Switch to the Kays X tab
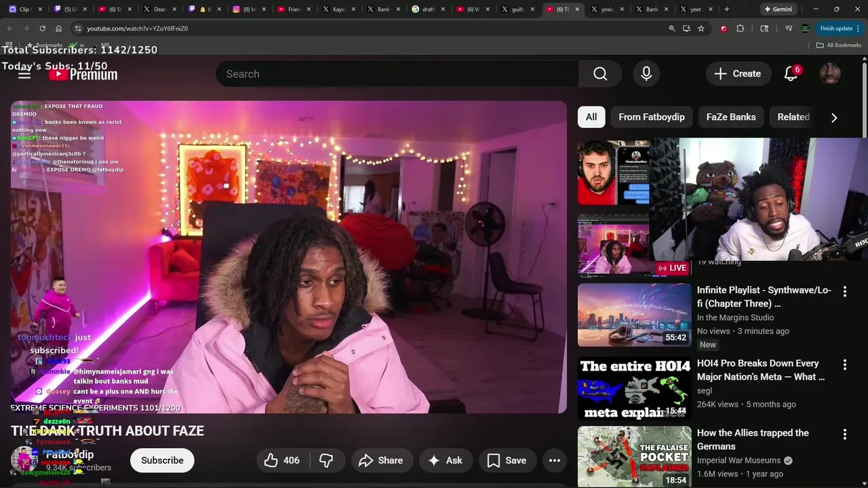Image resolution: width=868 pixels, height=488 pixels. [338, 9]
